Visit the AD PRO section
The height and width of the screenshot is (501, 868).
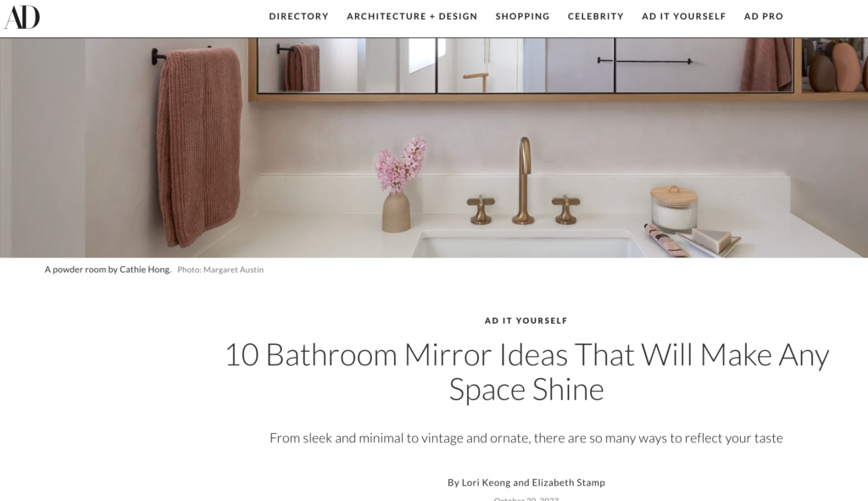coord(764,17)
